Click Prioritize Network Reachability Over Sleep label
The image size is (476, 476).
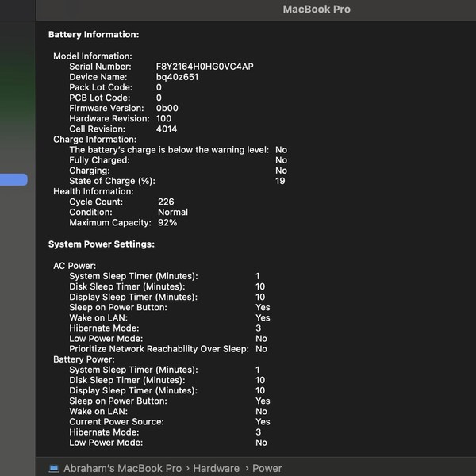tap(159, 349)
